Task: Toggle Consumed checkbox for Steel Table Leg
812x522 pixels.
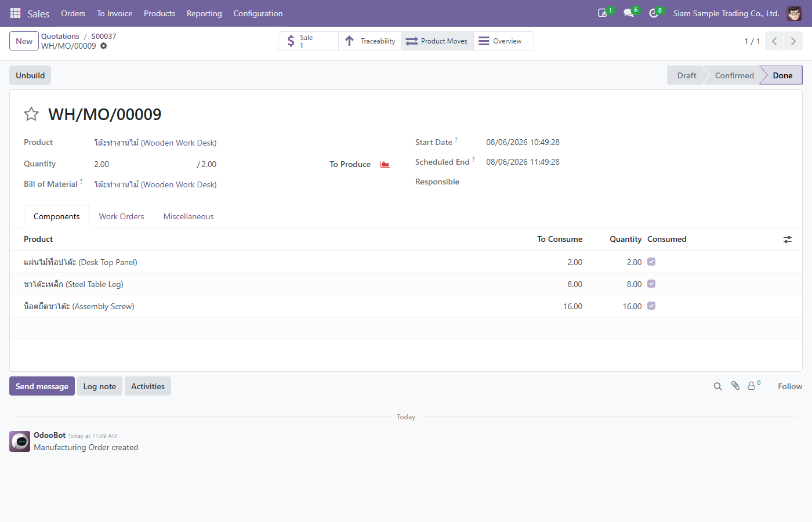Action: tap(651, 284)
